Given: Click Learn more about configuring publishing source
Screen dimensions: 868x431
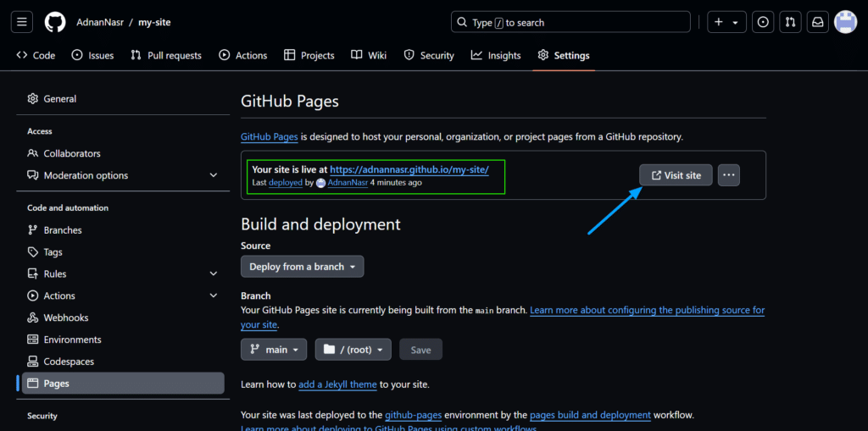Looking at the screenshot, I should click(x=647, y=310).
